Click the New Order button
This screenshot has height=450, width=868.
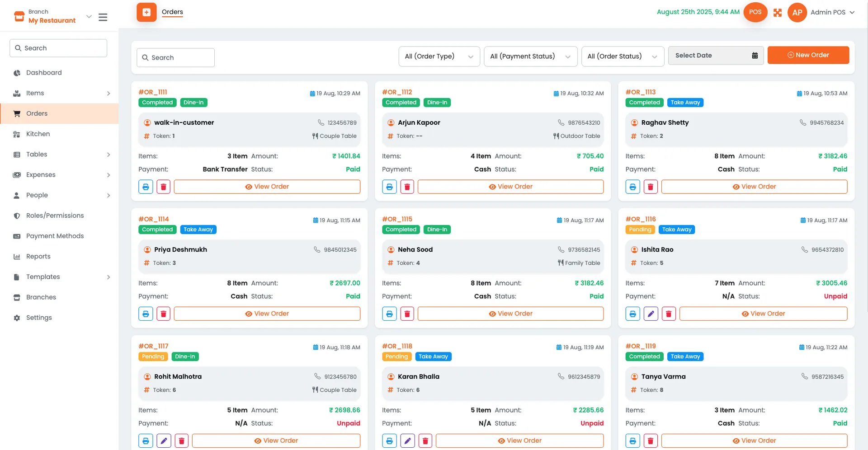[808, 55]
